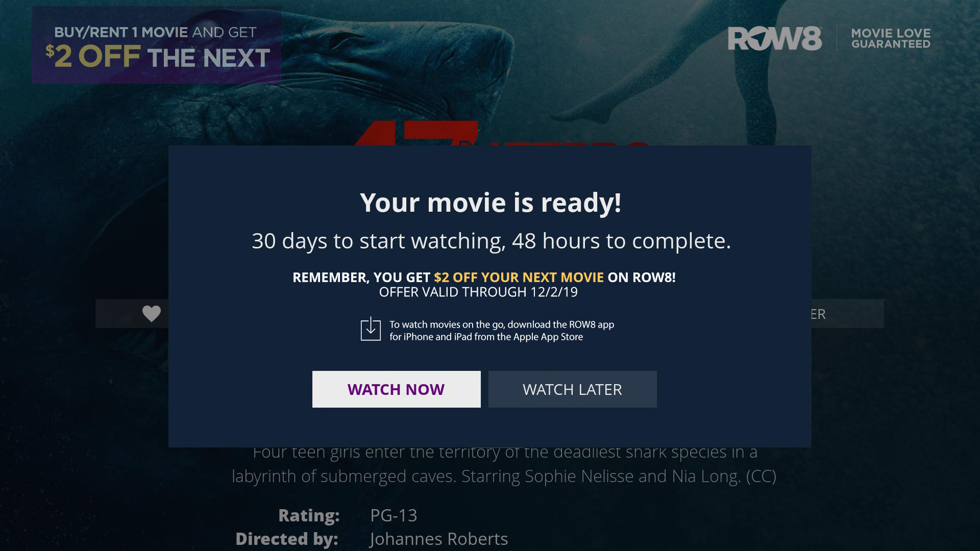Click the Your movie is ready heading
This screenshot has width=980, height=551.
point(491,203)
